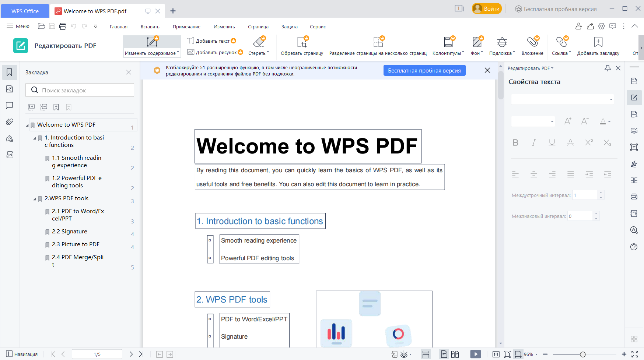Click the zoom out minus button

click(x=545, y=354)
